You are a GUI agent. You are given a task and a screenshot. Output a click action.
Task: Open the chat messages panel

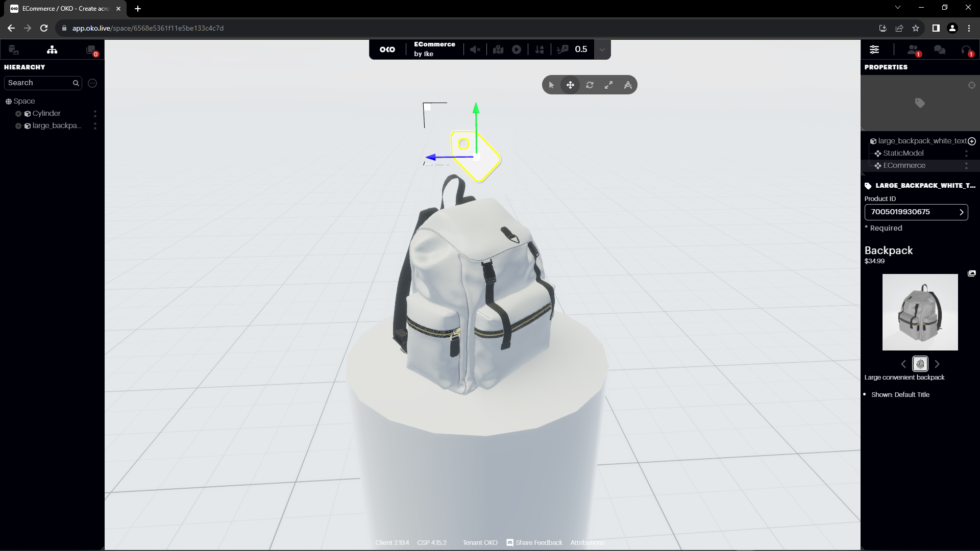click(939, 49)
